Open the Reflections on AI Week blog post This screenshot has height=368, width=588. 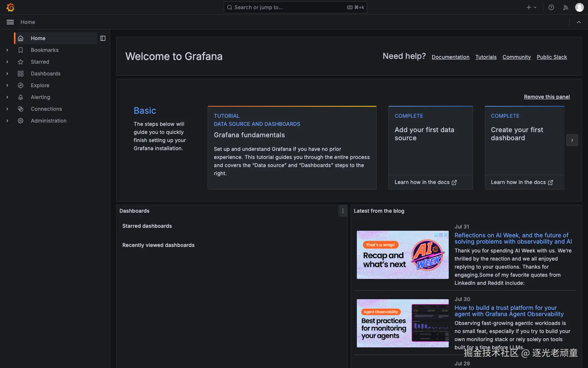tap(513, 238)
